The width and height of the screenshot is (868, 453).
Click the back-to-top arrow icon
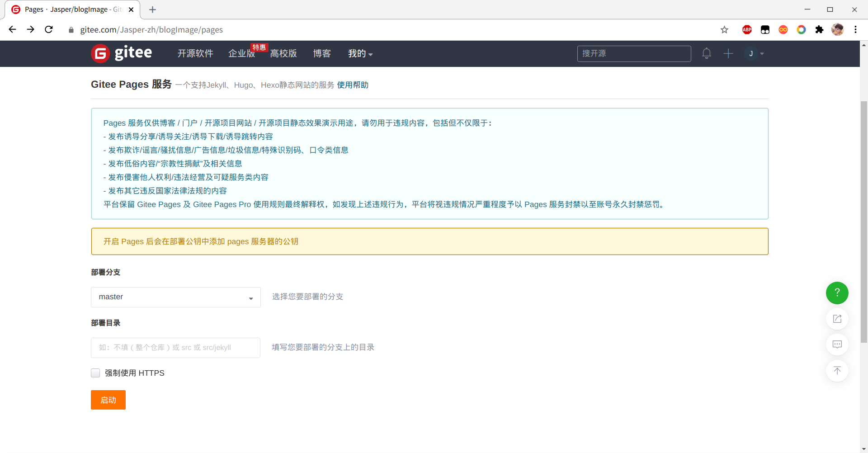click(837, 371)
